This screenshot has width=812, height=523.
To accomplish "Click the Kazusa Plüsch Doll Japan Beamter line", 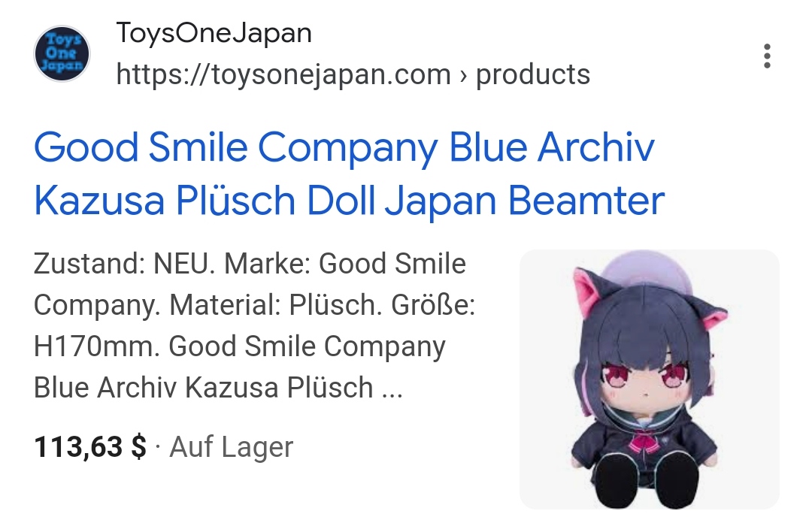I will click(349, 201).
